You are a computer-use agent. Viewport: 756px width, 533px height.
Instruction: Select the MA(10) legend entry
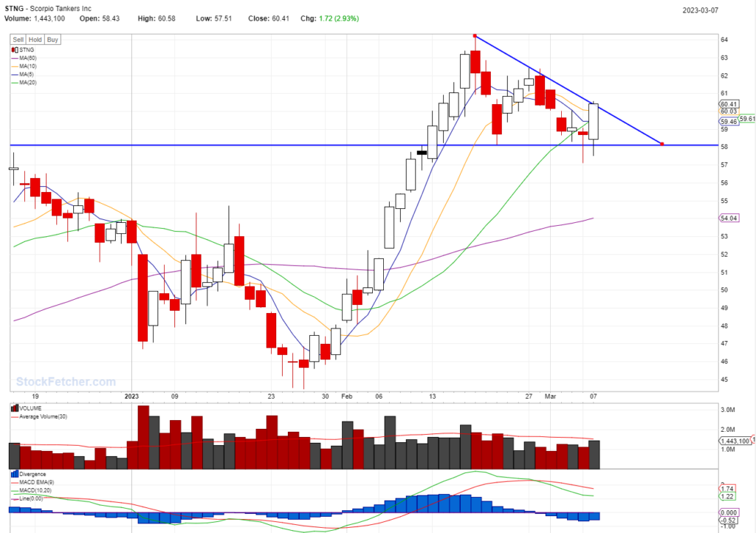coord(24,66)
